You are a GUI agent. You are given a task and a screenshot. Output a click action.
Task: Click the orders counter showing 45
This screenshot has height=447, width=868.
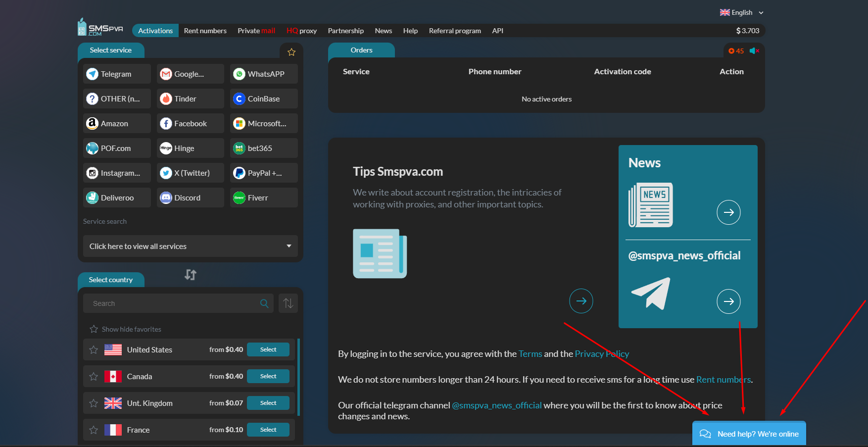coord(736,51)
